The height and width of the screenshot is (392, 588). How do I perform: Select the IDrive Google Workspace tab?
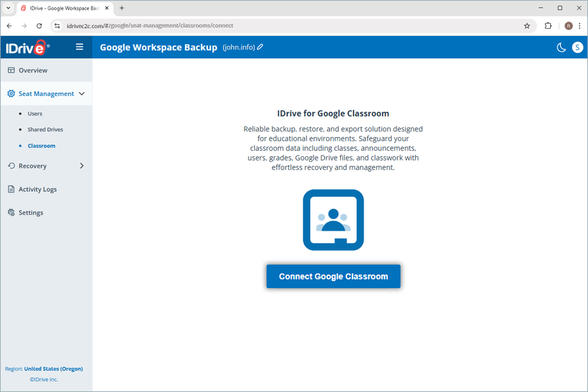click(x=65, y=8)
